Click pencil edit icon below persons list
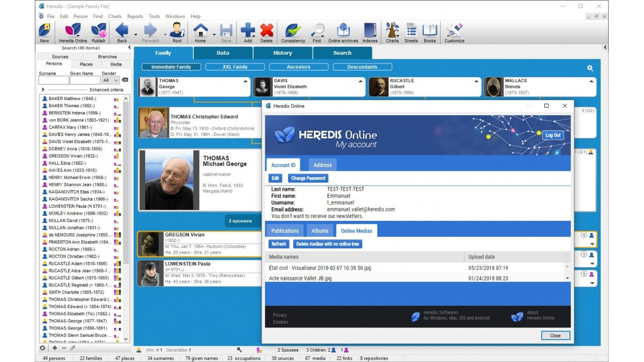644x362 pixels. click(x=73, y=348)
